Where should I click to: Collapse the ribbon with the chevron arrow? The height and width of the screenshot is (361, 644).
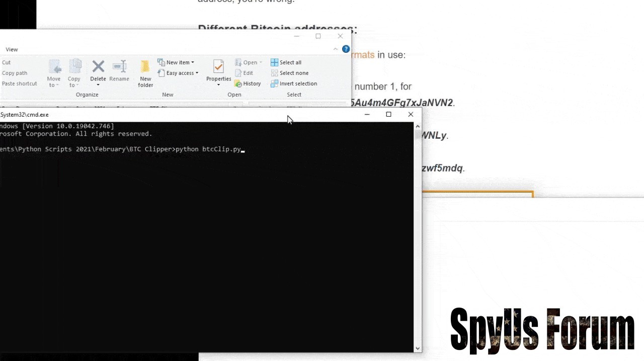pos(336,49)
